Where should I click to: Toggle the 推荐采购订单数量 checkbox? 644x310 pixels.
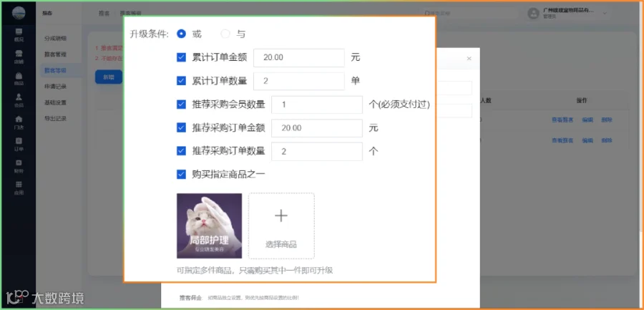182,151
